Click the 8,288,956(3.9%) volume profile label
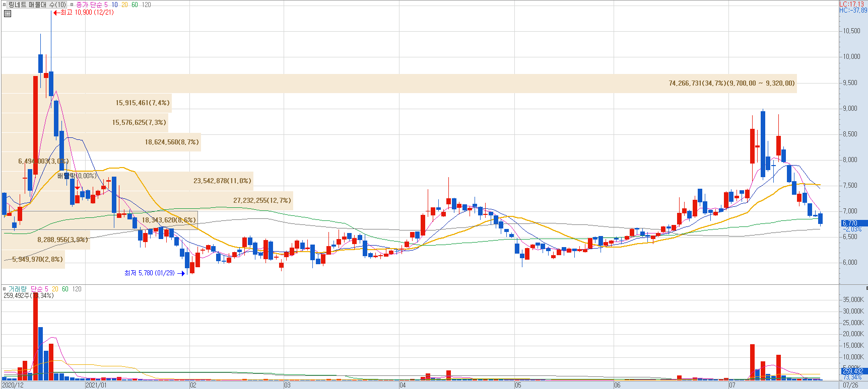This screenshot has width=868, height=389. (x=62, y=240)
